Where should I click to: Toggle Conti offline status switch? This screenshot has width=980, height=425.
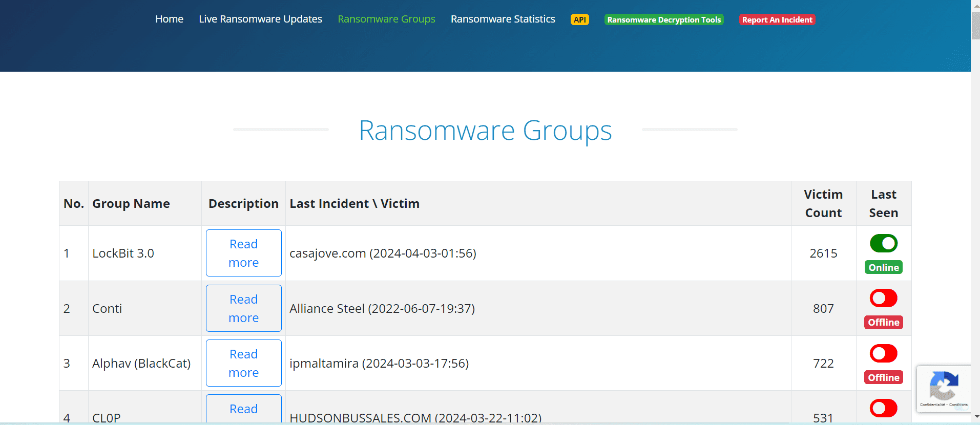pyautogui.click(x=884, y=298)
